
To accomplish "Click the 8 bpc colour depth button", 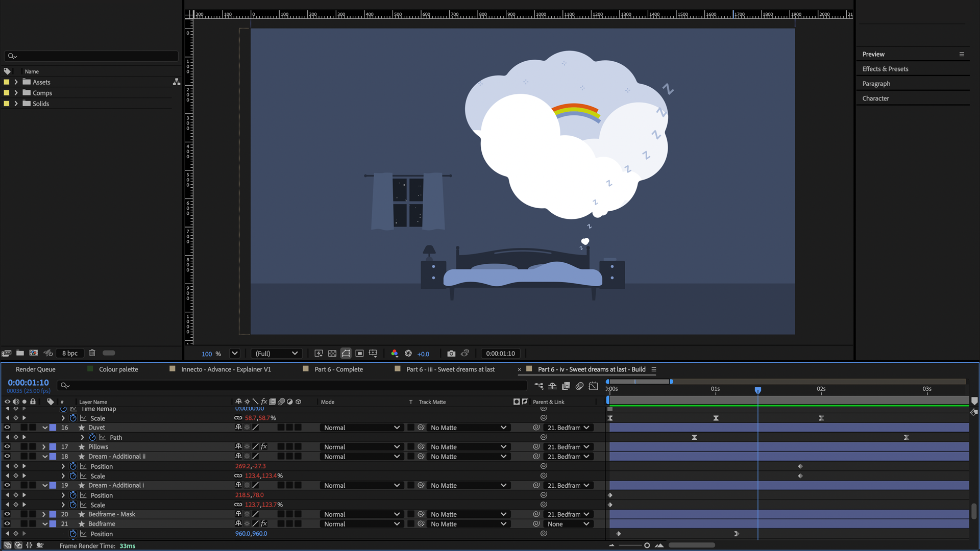I will coord(69,353).
